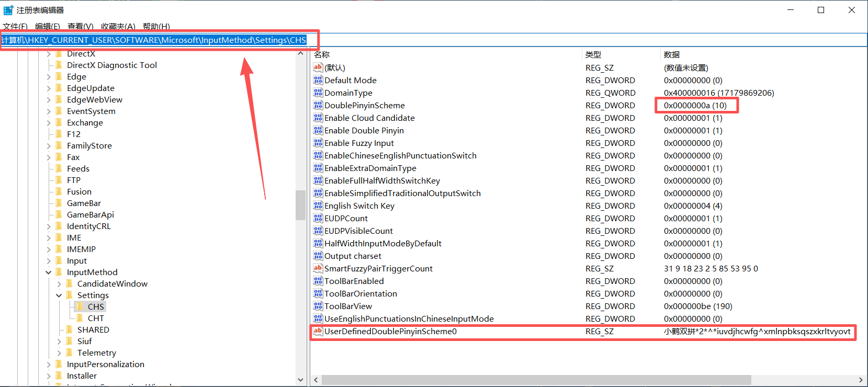
Task: Open the 编辑(E) menu
Action: tap(48, 26)
